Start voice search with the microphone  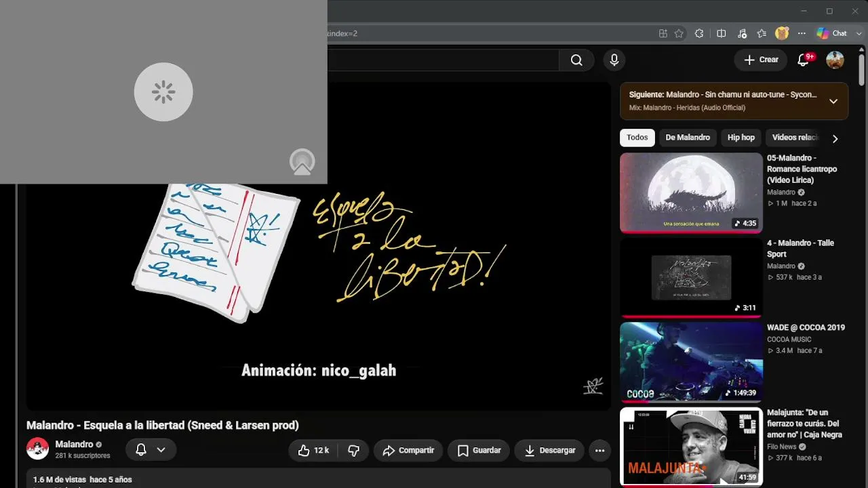614,60
